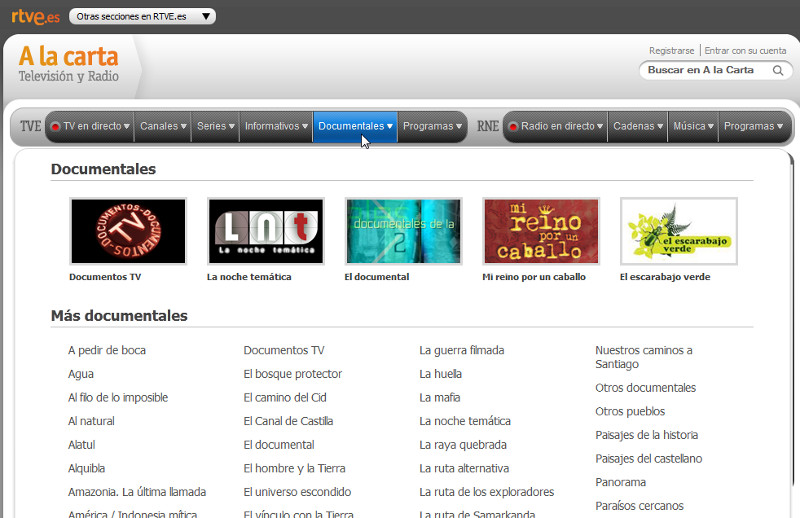Open the RNE Programas menu
The image size is (800, 518).
[754, 126]
